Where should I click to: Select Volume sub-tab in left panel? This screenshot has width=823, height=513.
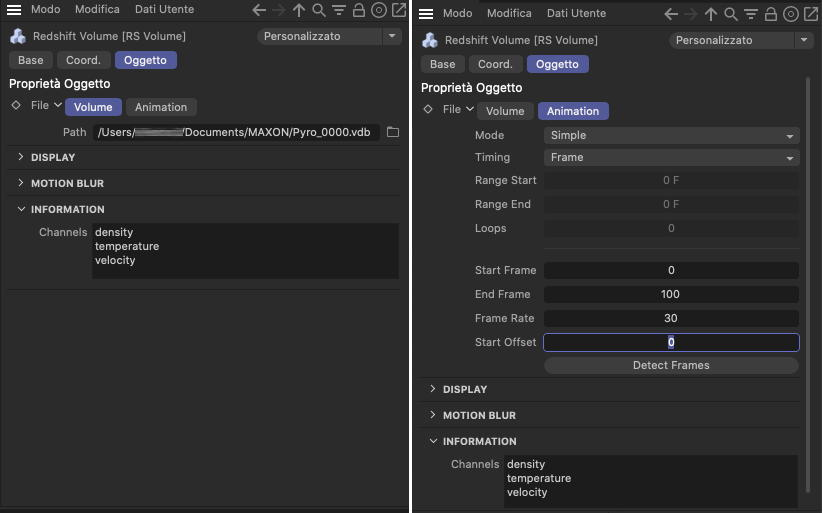point(93,107)
